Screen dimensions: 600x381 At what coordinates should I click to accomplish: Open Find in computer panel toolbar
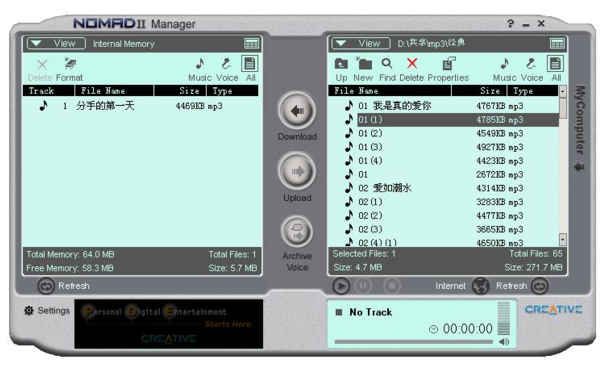point(387,70)
